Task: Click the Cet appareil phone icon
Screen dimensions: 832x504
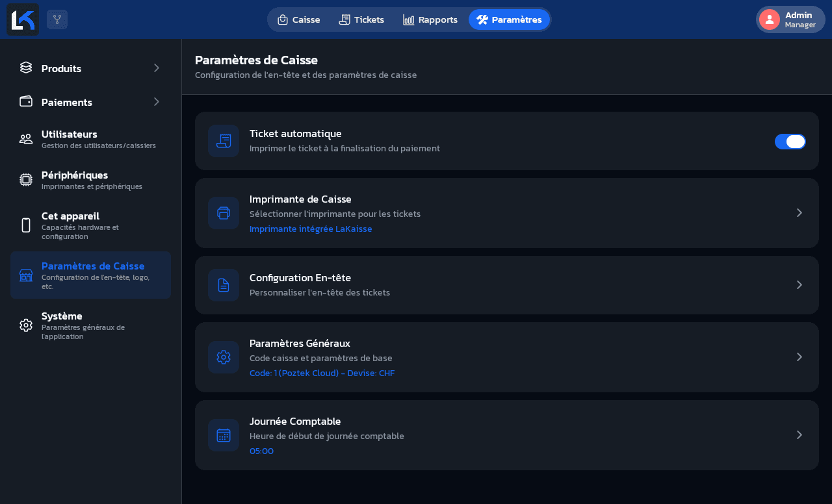Action: (x=26, y=225)
